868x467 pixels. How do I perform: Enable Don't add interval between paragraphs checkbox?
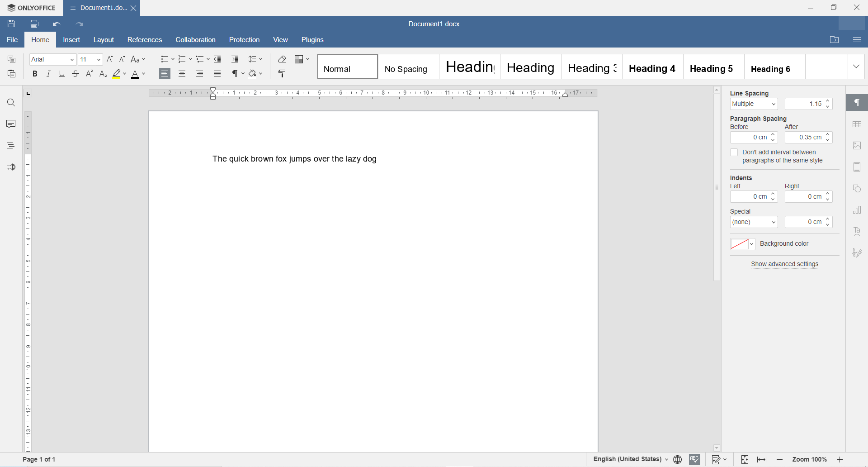click(x=734, y=153)
